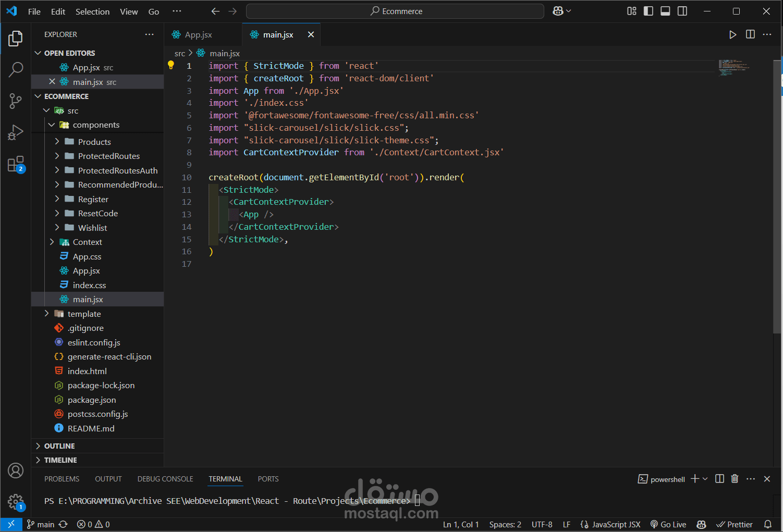
Task: Start Go Live server
Action: click(x=668, y=525)
